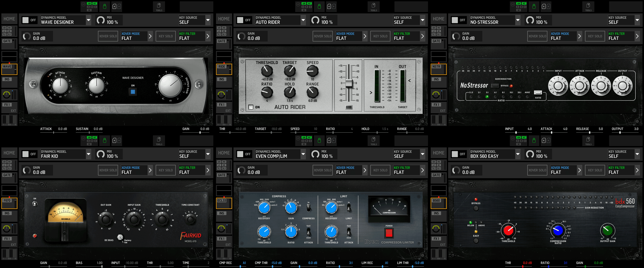The image size is (644, 268).
Task: Click KEY SOLO in Auto Rider panel
Action: tap(380, 36)
